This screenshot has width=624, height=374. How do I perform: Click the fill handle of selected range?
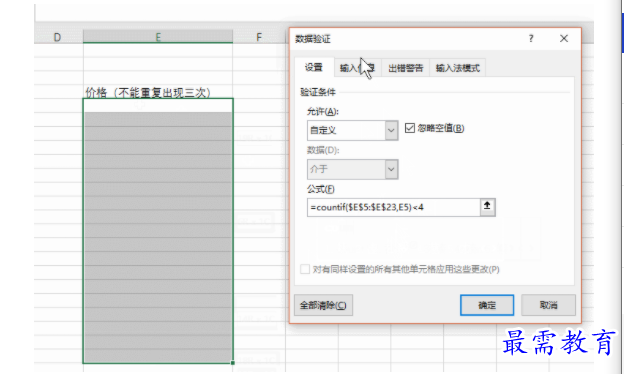click(x=233, y=363)
